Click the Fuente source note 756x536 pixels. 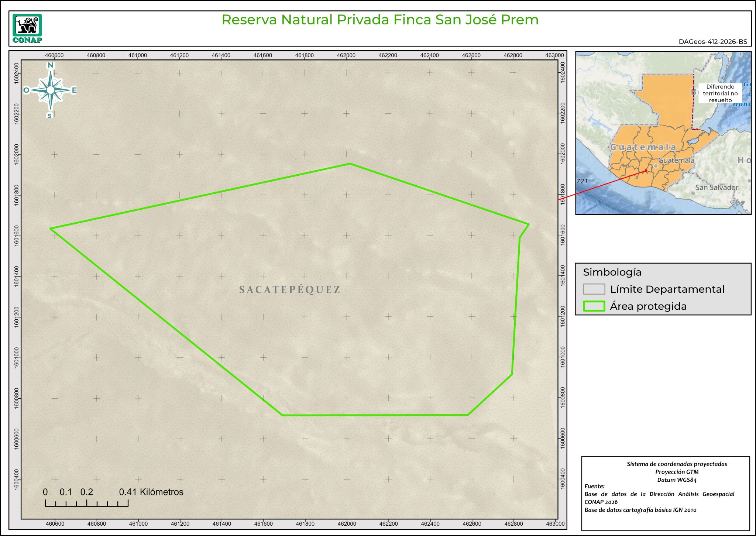(594, 486)
